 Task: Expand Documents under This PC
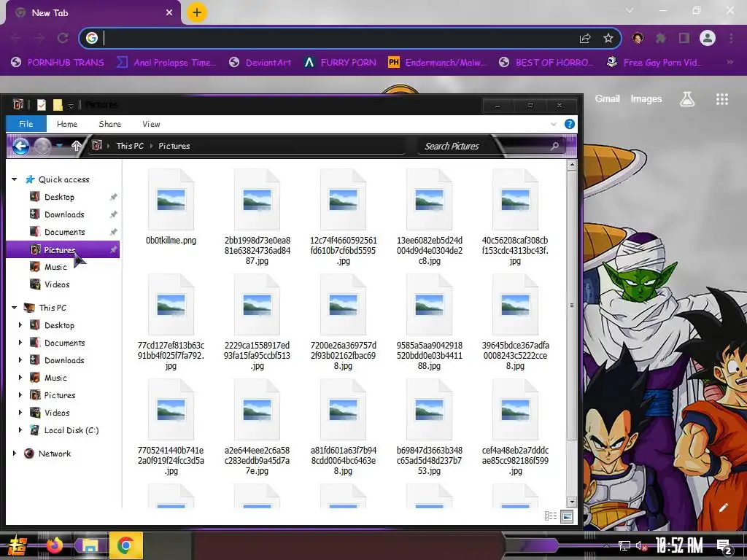tap(20, 343)
